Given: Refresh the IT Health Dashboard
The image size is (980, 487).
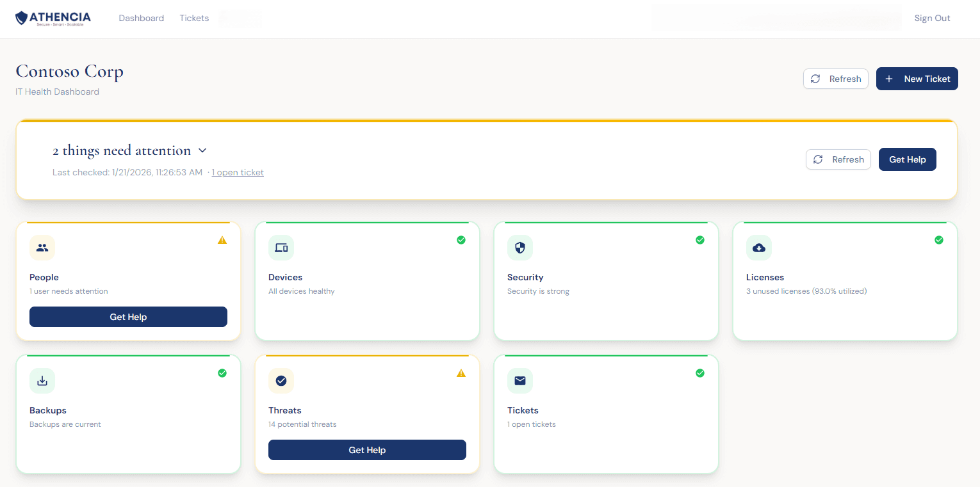Looking at the screenshot, I should point(835,78).
